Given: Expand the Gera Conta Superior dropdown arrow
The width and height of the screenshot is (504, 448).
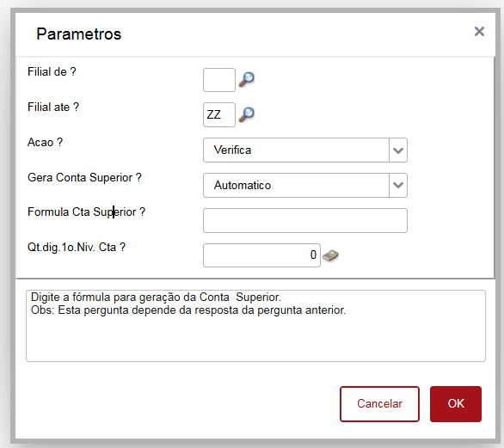Looking at the screenshot, I should pos(398,186).
